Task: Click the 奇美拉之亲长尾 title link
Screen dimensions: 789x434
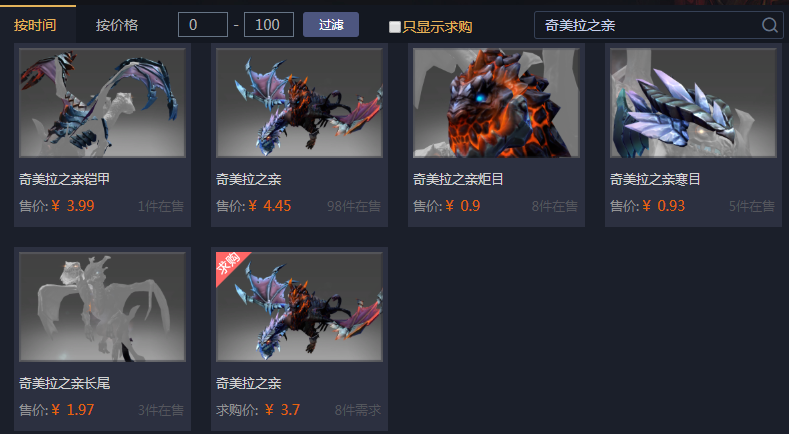Action: click(64, 383)
